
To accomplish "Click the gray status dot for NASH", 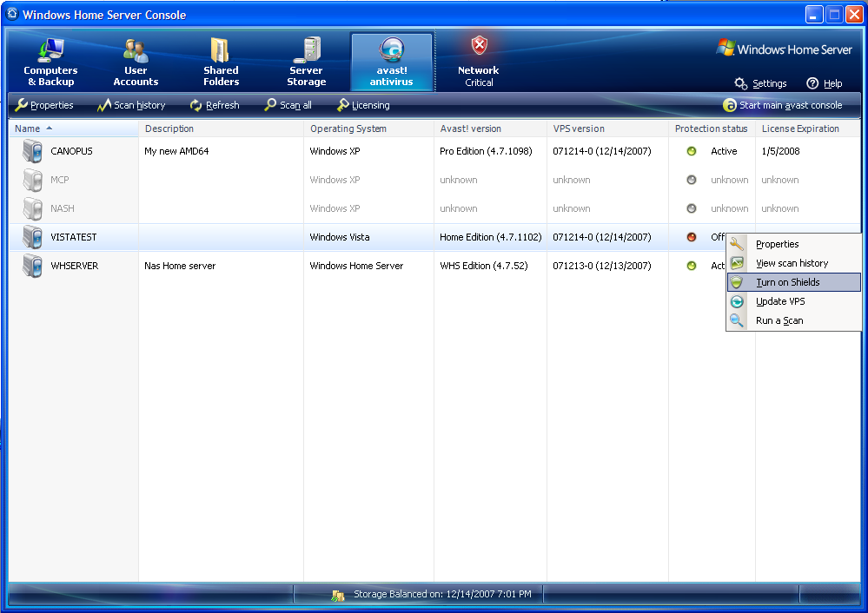I will coord(692,208).
